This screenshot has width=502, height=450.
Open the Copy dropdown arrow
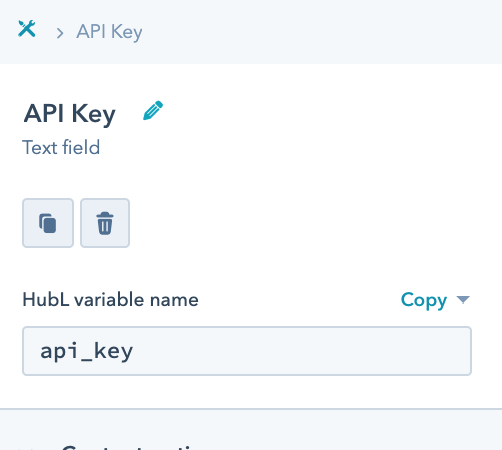tap(463, 300)
